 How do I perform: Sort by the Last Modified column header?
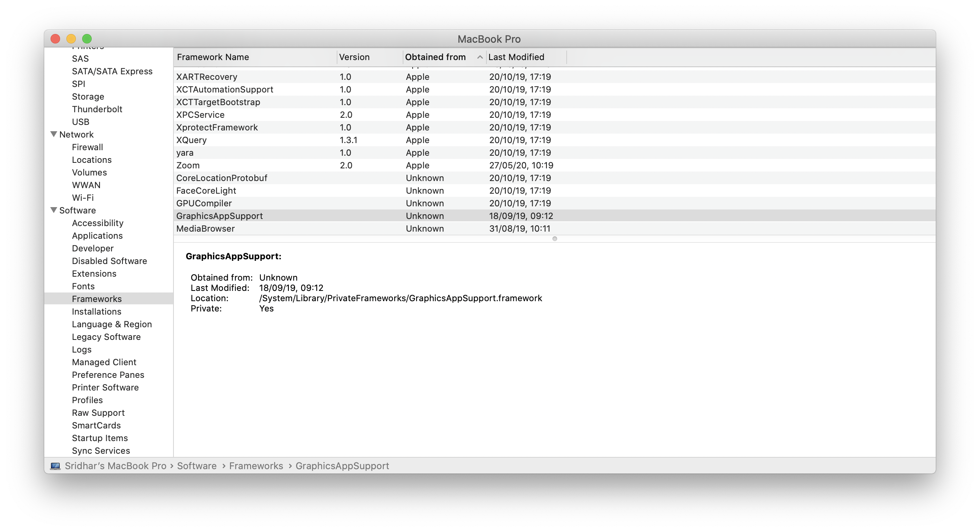coord(516,57)
